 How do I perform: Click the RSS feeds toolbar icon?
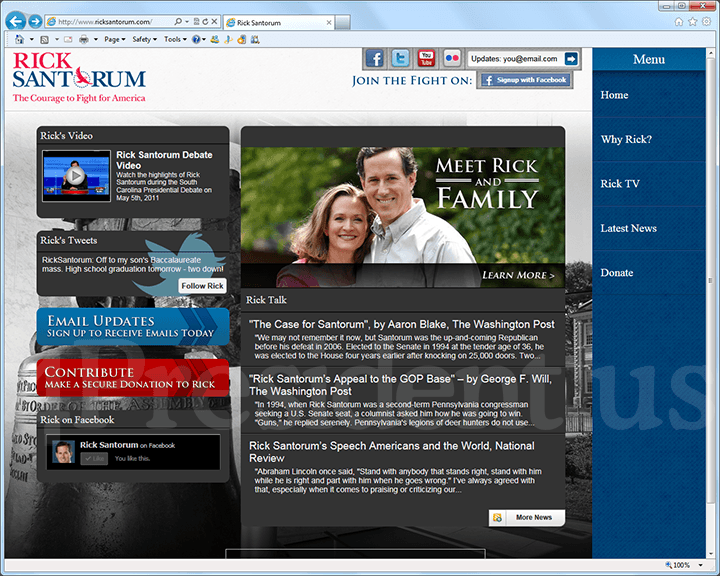45,40
